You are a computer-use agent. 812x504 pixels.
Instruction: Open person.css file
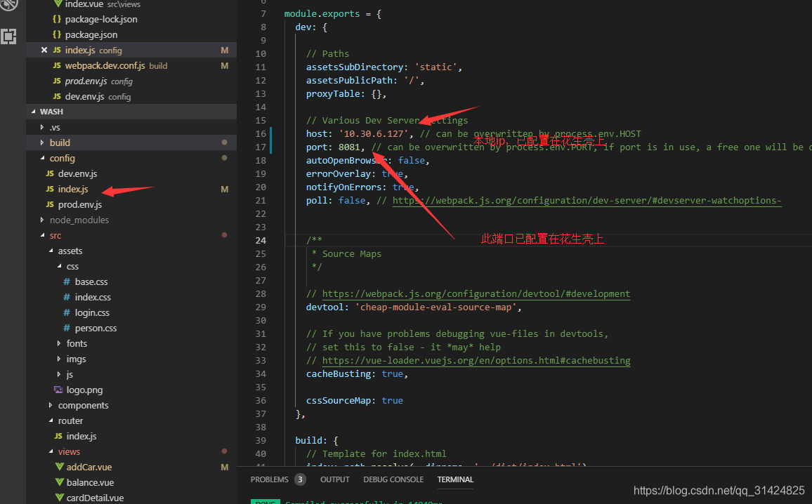[96, 329]
